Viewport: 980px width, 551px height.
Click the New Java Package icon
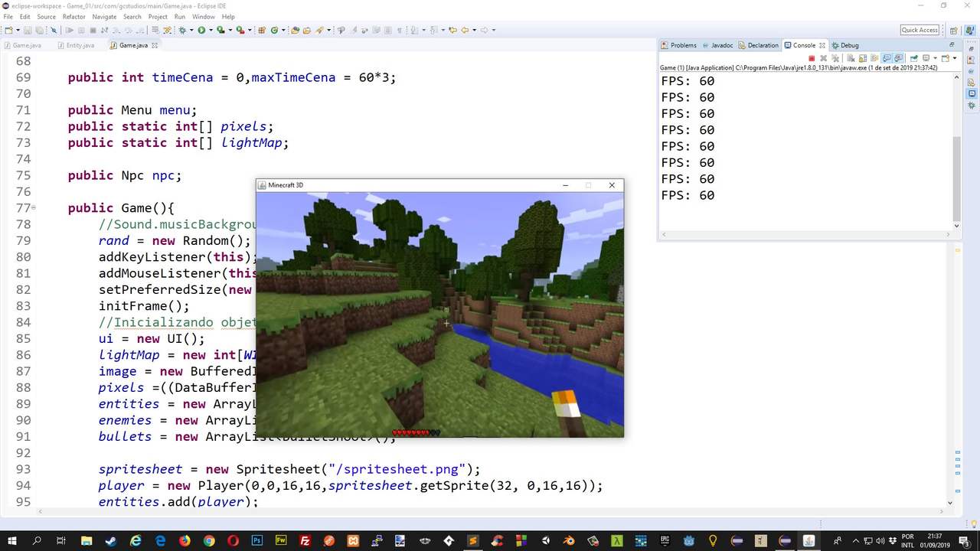(x=261, y=31)
